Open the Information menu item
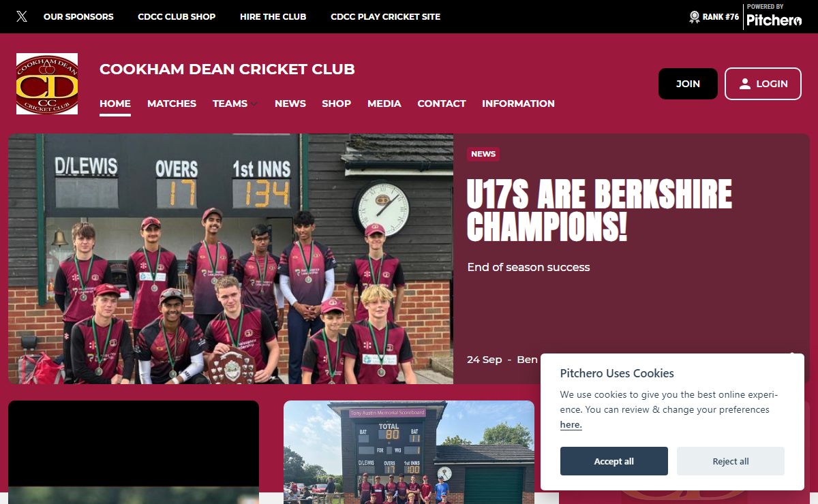The height and width of the screenshot is (504, 818). pos(518,104)
